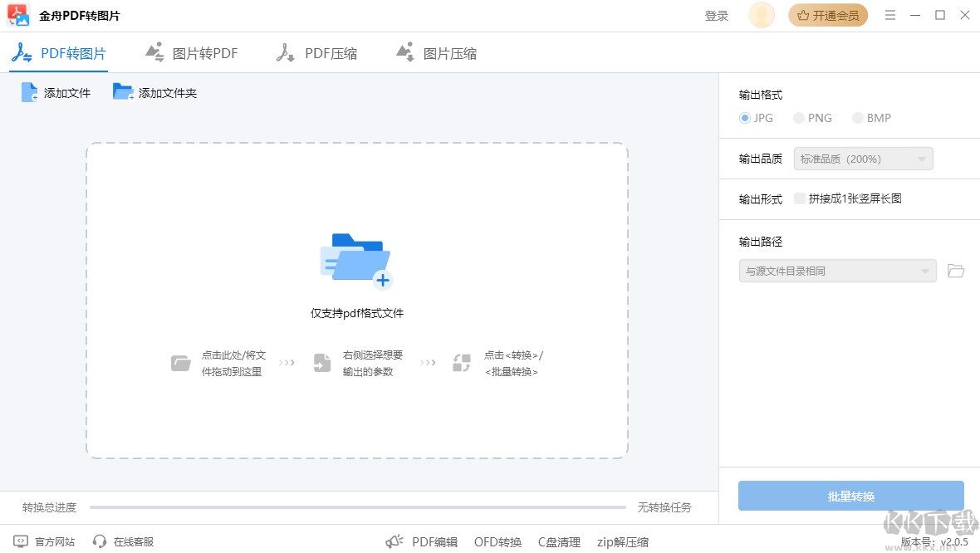
Task: Open the 输出品质 quality dropdown
Action: 862,159
